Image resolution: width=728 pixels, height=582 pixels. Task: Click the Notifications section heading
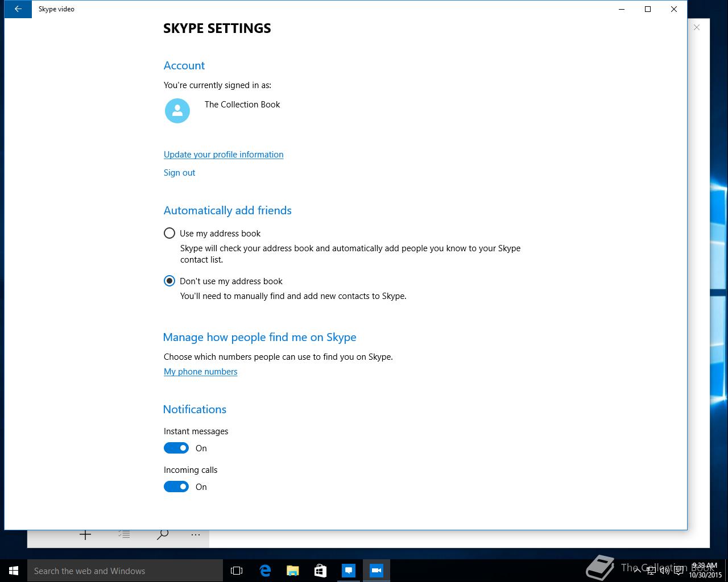(x=195, y=409)
